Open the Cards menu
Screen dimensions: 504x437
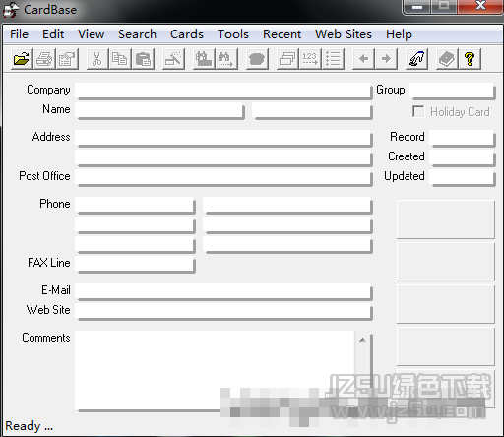coord(187,34)
